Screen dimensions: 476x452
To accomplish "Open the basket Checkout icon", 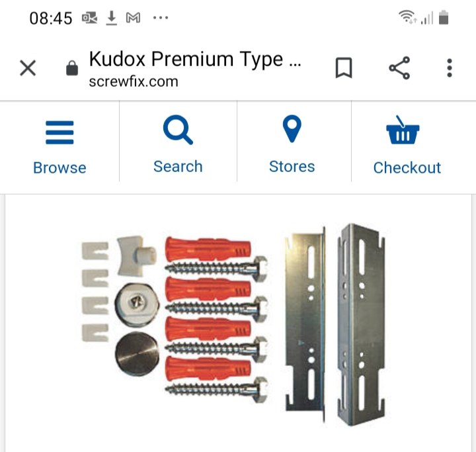I will tap(403, 130).
